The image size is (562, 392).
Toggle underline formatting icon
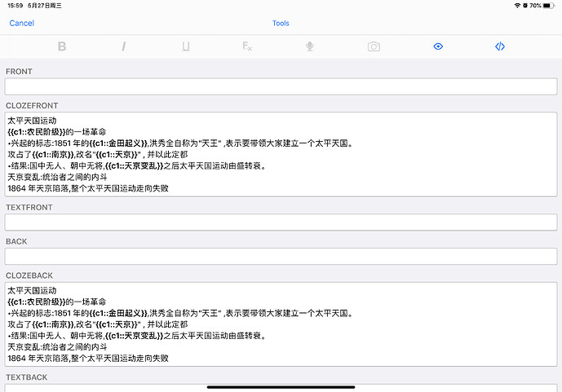click(x=186, y=46)
